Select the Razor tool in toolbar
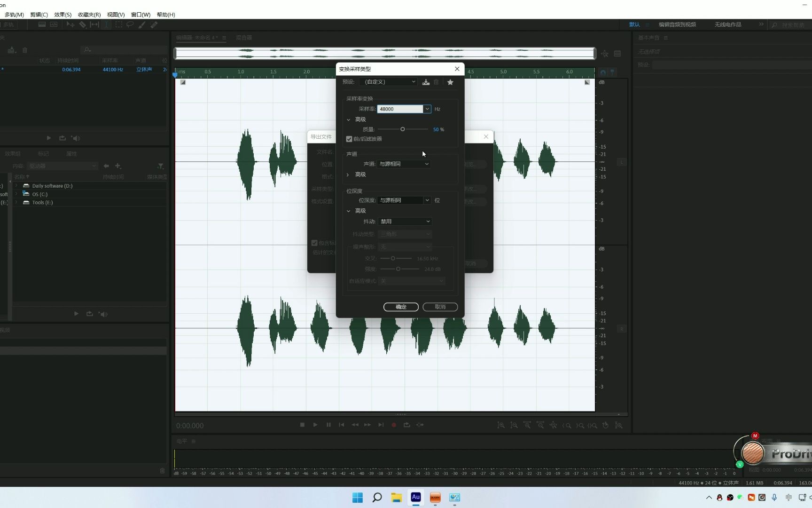This screenshot has width=812, height=508. [x=83, y=24]
